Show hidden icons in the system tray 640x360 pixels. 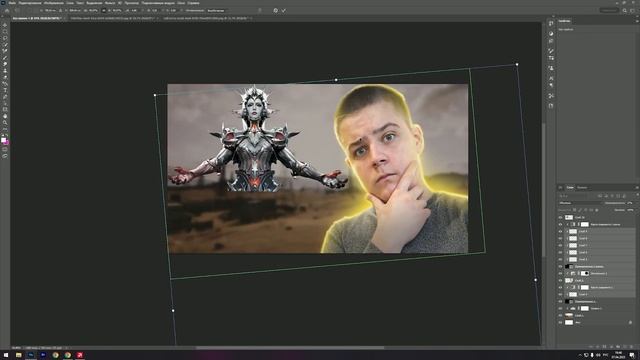click(x=580, y=355)
